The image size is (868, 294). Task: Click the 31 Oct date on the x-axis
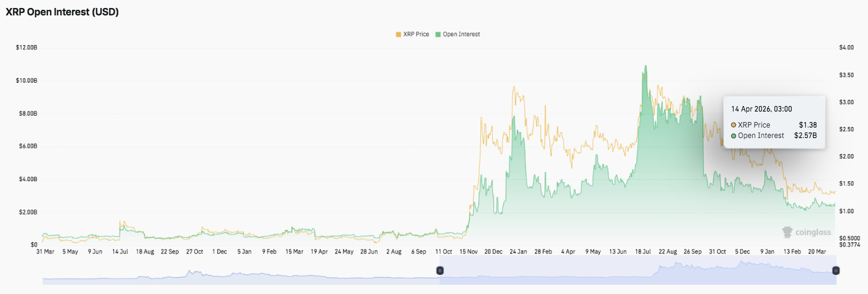(717, 251)
